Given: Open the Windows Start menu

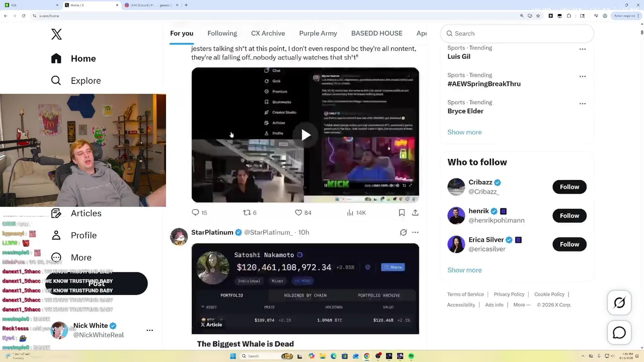Looking at the screenshot, I should [233, 356].
